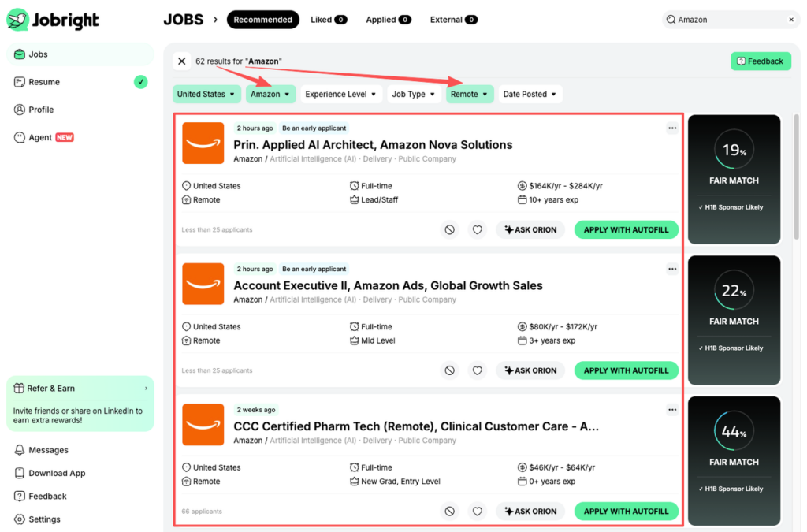Image resolution: width=807 pixels, height=532 pixels.
Task: Apply with Autofill for Amazon Ads role
Action: [x=626, y=370]
